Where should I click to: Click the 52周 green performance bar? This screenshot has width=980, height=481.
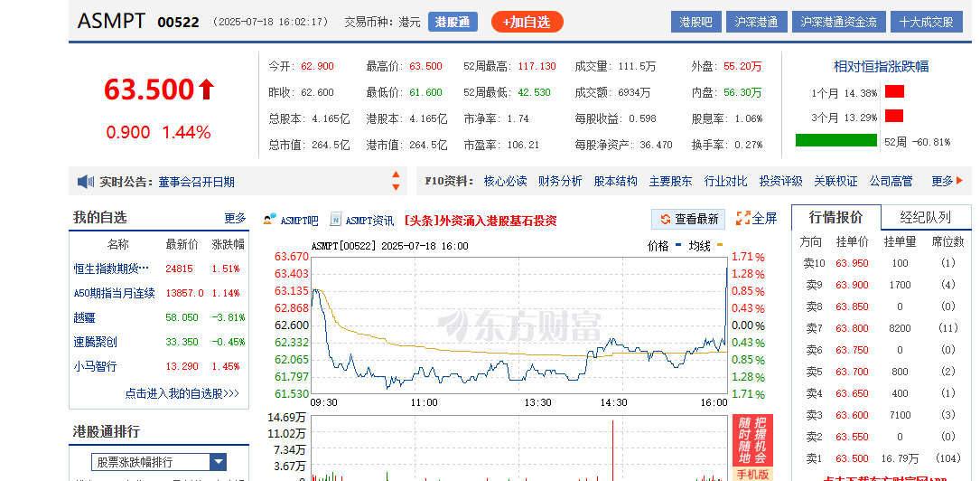[836, 140]
